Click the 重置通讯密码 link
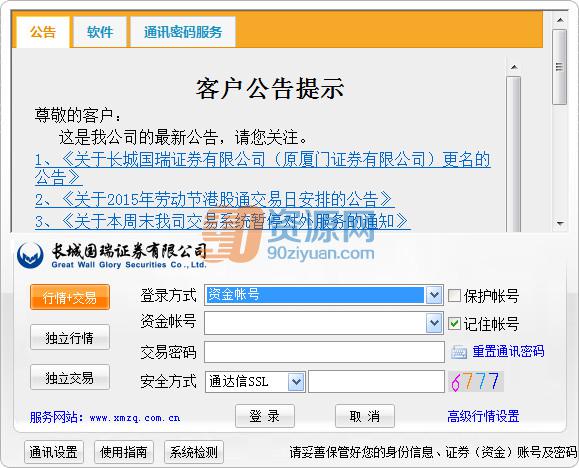 [508, 351]
